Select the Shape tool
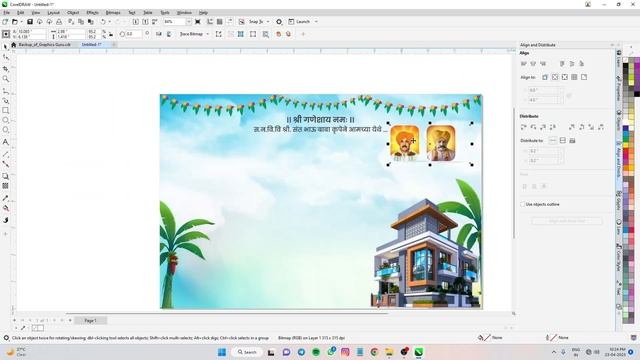This screenshot has width=640, height=360. coord(6,58)
